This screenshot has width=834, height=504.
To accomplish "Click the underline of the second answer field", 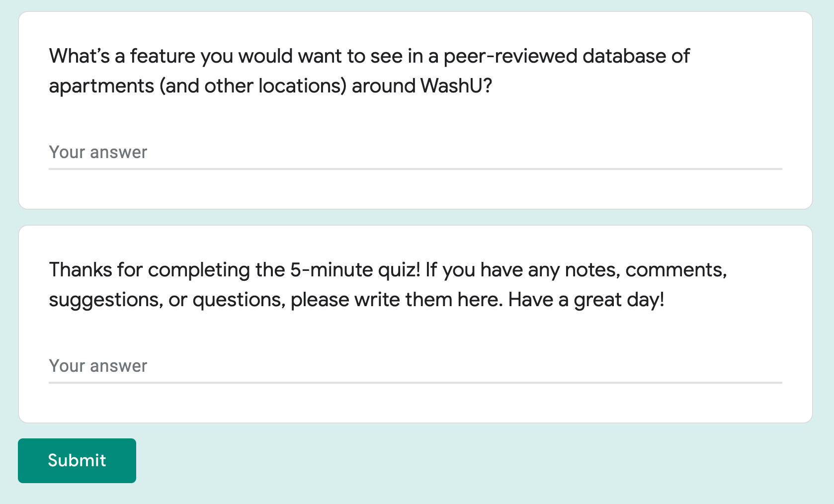I will 416,383.
